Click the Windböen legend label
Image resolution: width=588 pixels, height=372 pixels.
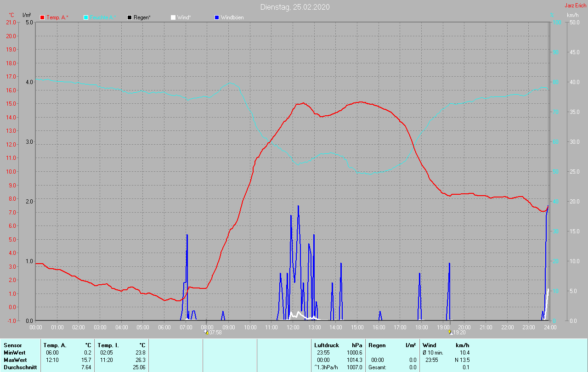[x=232, y=17]
